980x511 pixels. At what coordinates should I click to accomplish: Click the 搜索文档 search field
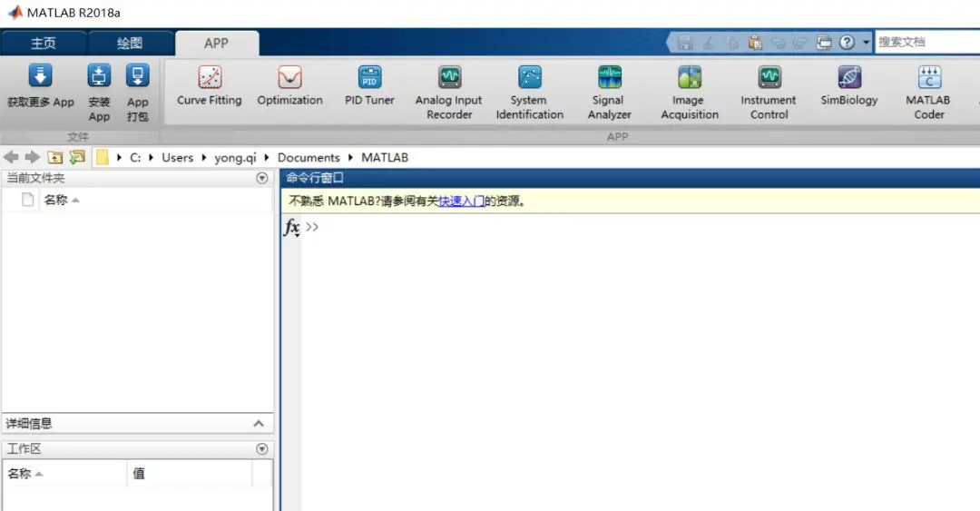tap(927, 42)
